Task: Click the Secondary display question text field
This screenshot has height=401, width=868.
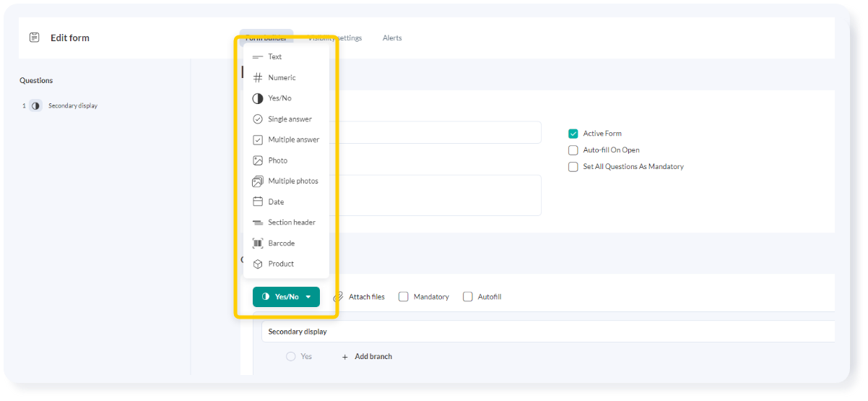Action: (505, 332)
